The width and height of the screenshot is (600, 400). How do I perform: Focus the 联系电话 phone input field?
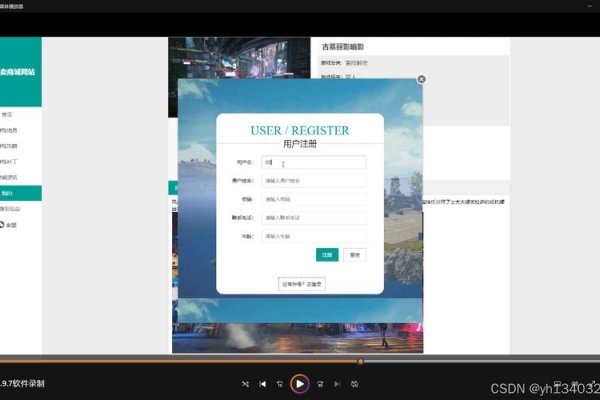click(313, 217)
